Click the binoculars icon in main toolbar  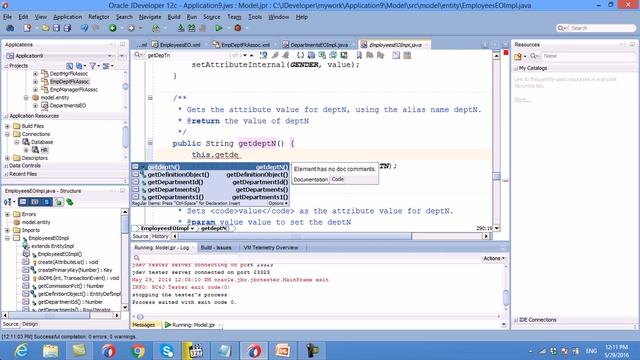coord(10,28)
